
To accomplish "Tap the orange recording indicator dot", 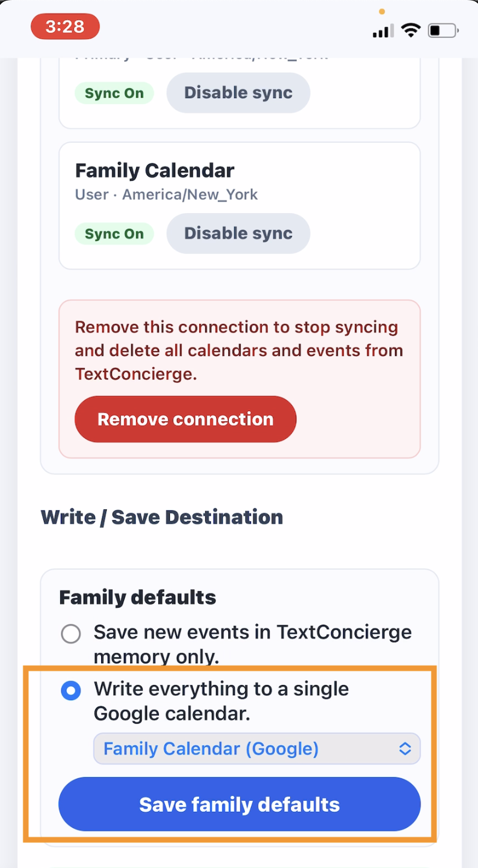I will [382, 11].
